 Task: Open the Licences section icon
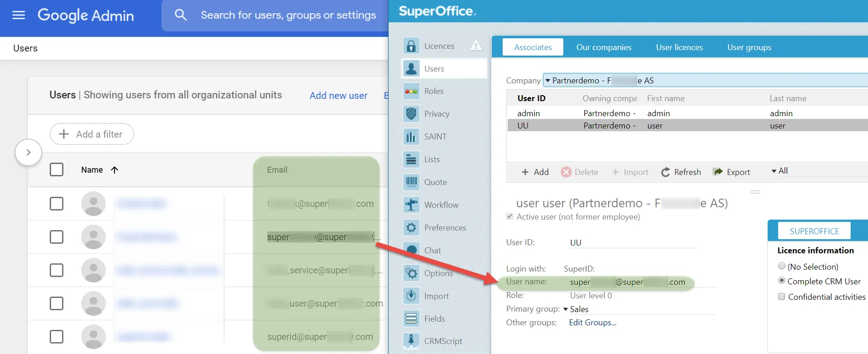(411, 46)
